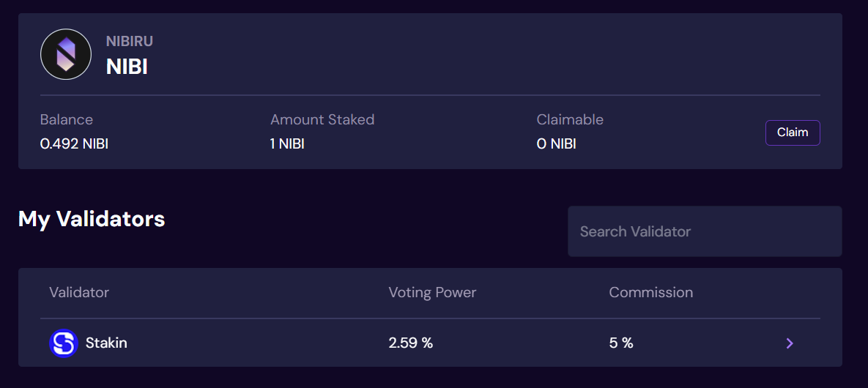Select the 1 NIBI staked amount

[x=287, y=144]
